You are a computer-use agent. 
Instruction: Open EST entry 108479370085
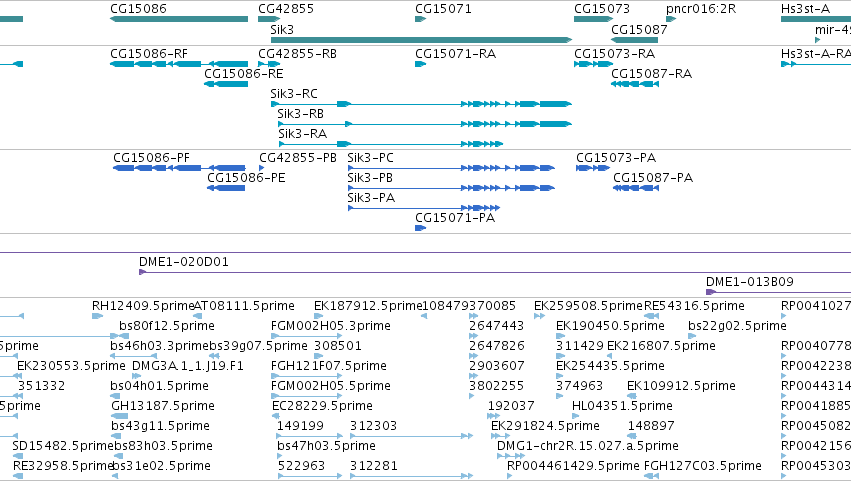tap(468, 306)
